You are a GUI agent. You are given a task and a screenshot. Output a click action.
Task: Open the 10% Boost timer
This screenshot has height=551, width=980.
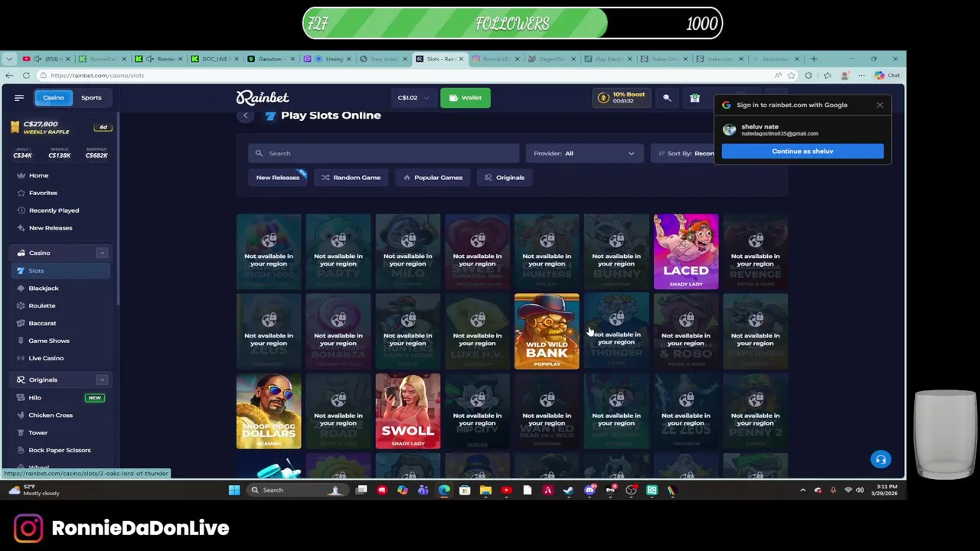pyautogui.click(x=622, y=97)
